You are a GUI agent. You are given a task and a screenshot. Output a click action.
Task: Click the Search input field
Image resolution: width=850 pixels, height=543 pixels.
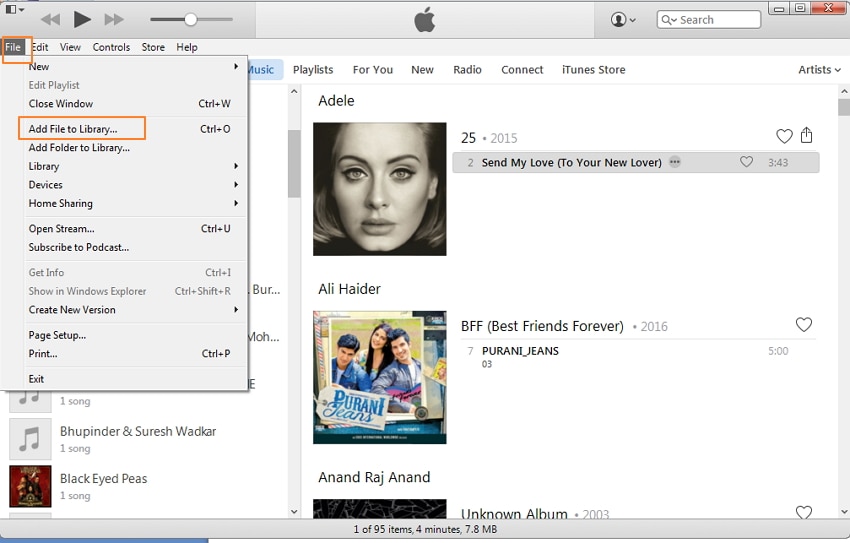[709, 20]
